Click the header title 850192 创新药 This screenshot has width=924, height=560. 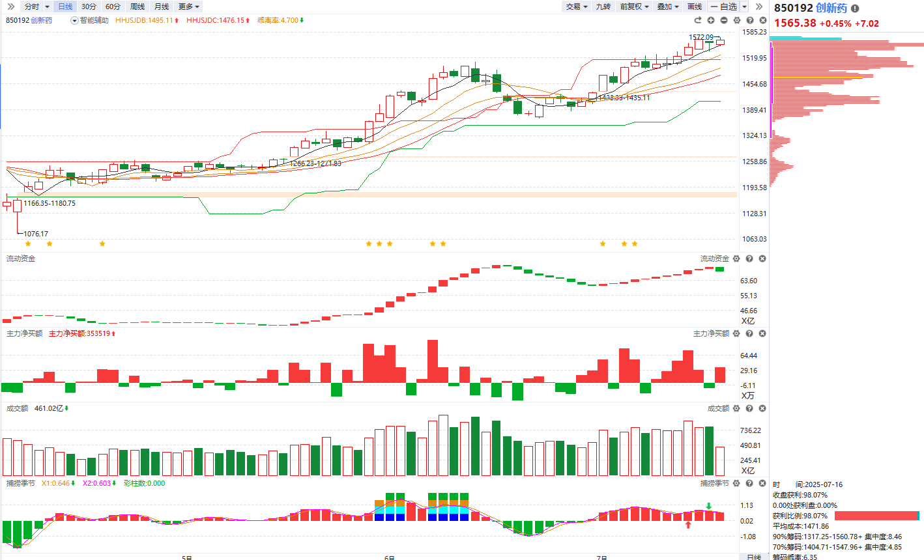(811, 8)
